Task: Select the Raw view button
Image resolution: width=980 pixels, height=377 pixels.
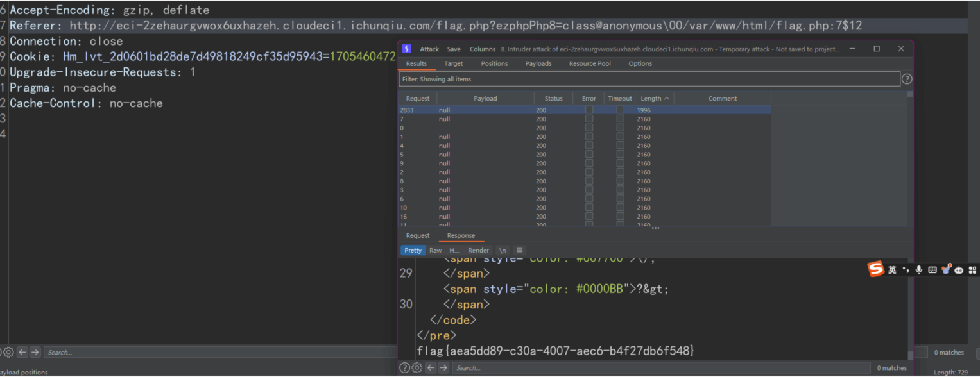Action: click(x=436, y=250)
